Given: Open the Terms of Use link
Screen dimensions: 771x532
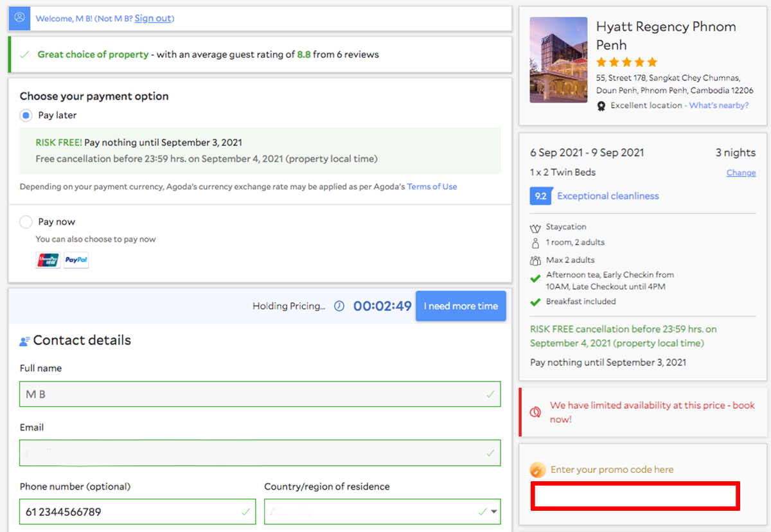Looking at the screenshot, I should click(432, 186).
